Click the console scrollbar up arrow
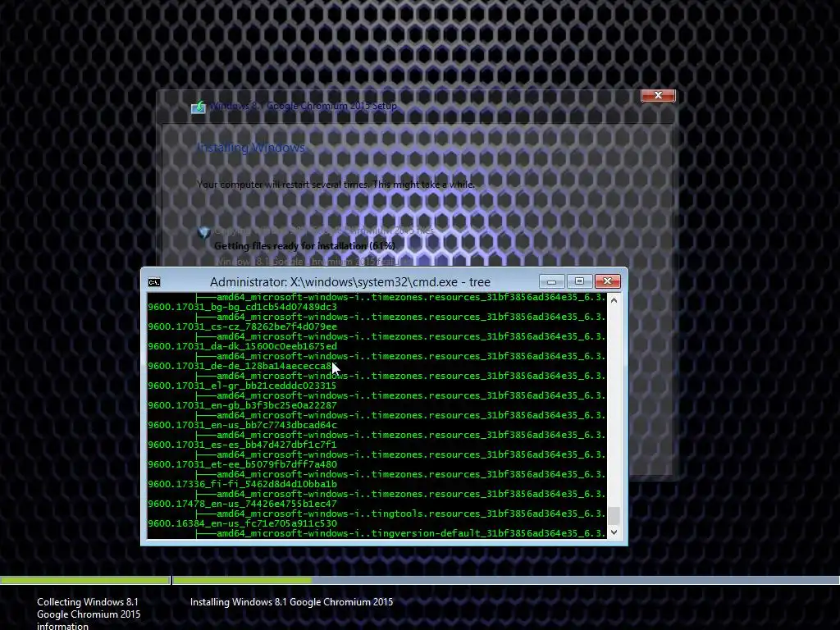Viewport: 840px width, 630px height. tap(614, 300)
